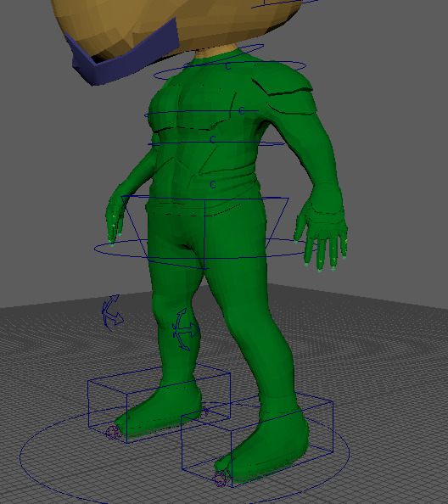The height and width of the screenshot is (504, 448).
Task: Pick the knee arrow control floating beside the leg
Action: pos(112,313)
